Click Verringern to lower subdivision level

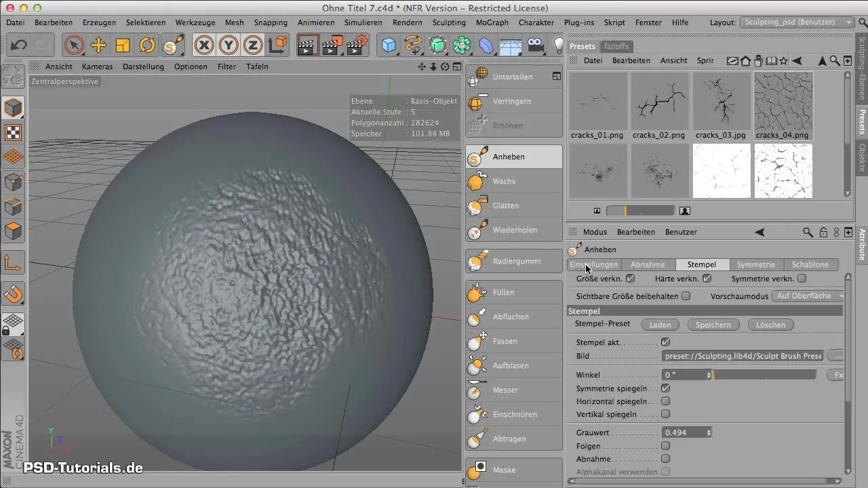click(513, 101)
